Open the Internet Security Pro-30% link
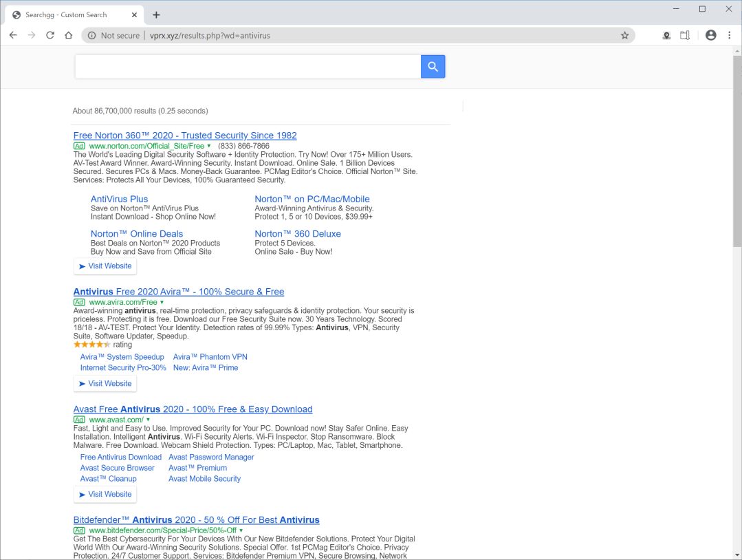The width and height of the screenshot is (742, 560). click(x=123, y=368)
